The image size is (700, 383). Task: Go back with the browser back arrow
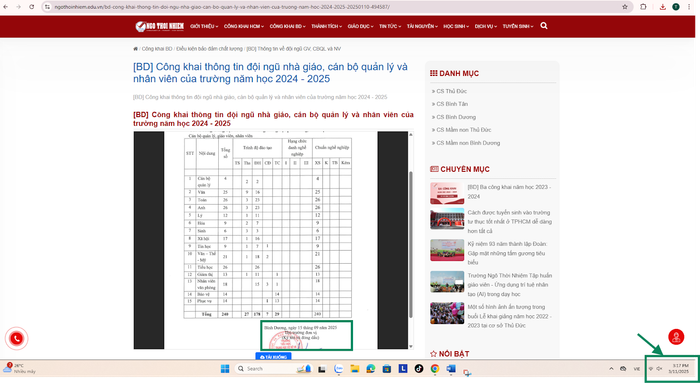(5, 7)
